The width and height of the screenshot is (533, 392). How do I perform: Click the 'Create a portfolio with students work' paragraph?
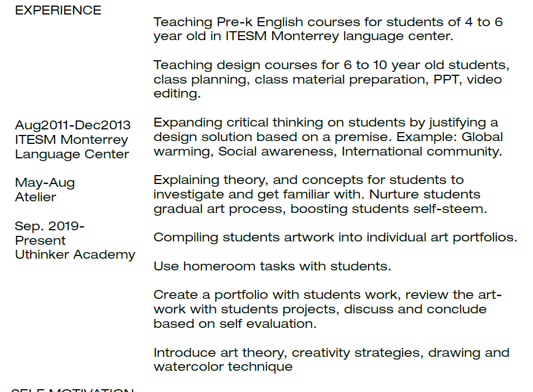coord(327,309)
